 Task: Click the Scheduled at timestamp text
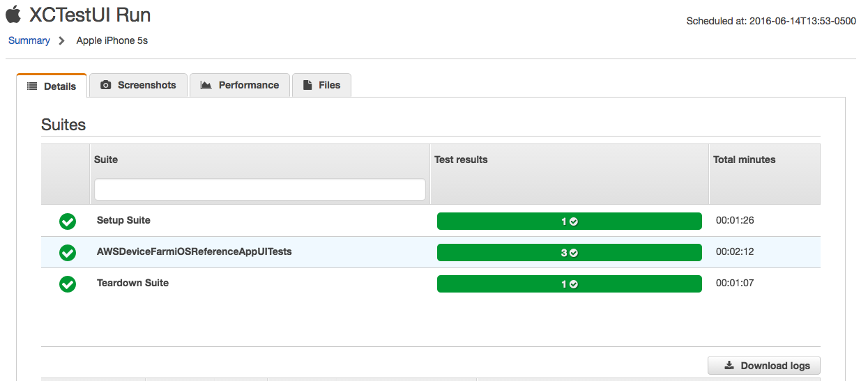(771, 21)
